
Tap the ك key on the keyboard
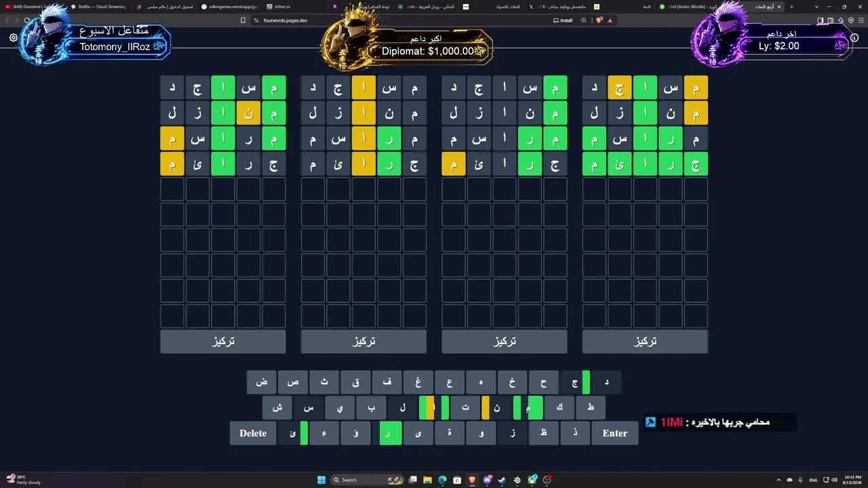(x=559, y=408)
